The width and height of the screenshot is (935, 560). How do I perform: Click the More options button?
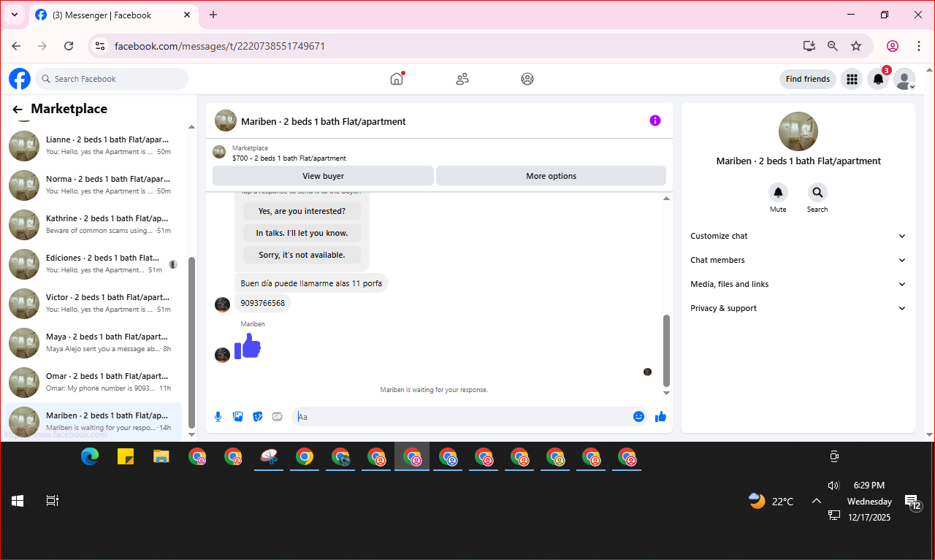(551, 176)
